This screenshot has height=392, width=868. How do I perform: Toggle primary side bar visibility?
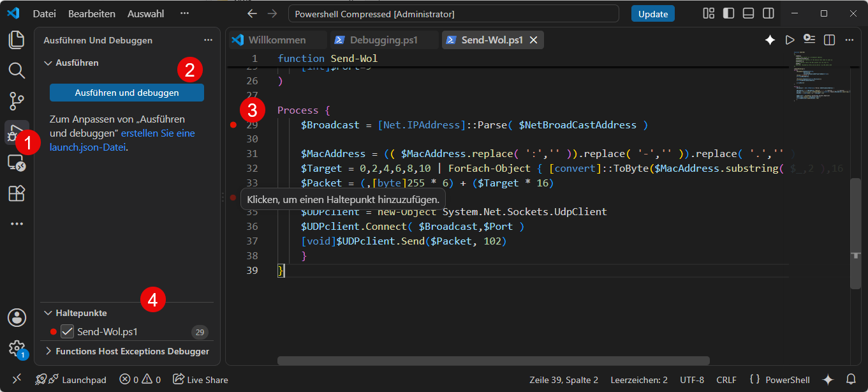click(728, 13)
